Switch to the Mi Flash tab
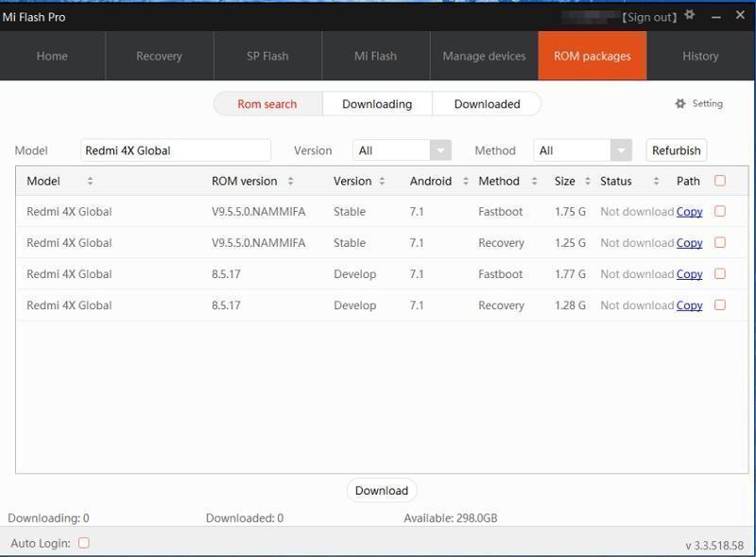 [375, 56]
